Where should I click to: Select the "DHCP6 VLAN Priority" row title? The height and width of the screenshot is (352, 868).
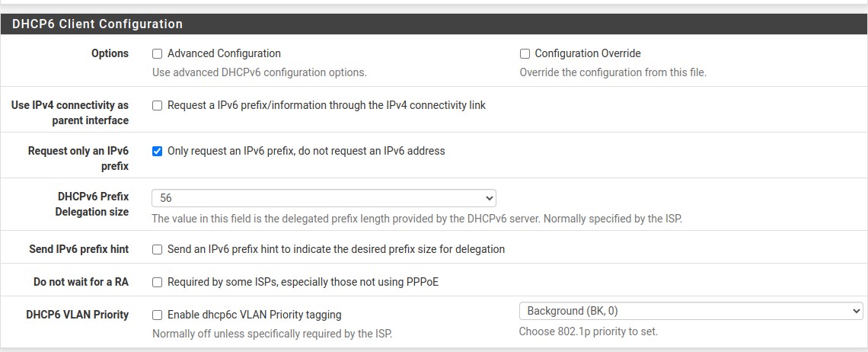click(77, 315)
